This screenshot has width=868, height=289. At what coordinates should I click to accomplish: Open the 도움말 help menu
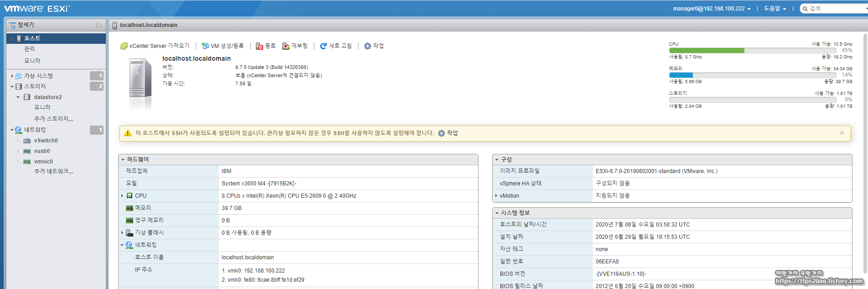[775, 9]
